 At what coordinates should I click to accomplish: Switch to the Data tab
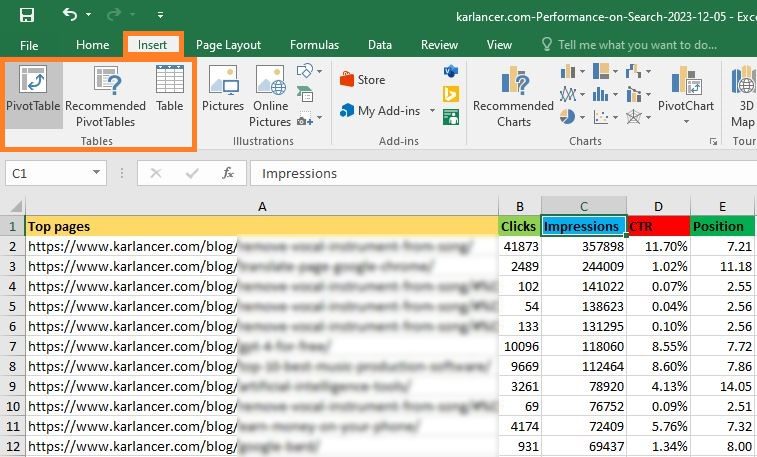pyautogui.click(x=380, y=45)
